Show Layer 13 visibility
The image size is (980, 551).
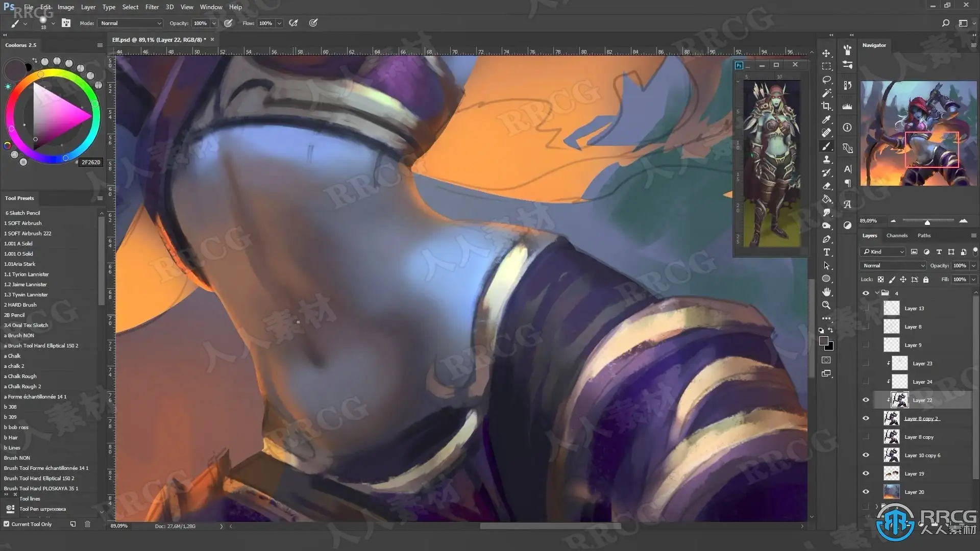click(866, 308)
